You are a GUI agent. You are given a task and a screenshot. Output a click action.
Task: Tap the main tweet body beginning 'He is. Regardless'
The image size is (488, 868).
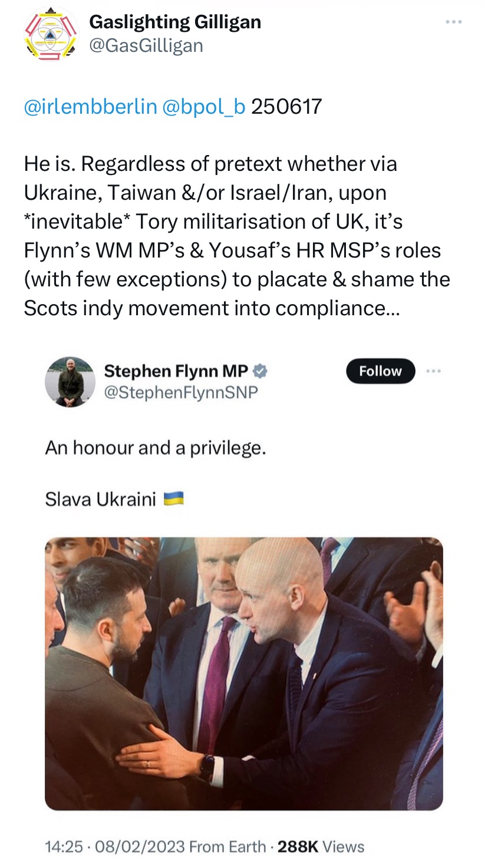pyautogui.click(x=236, y=236)
